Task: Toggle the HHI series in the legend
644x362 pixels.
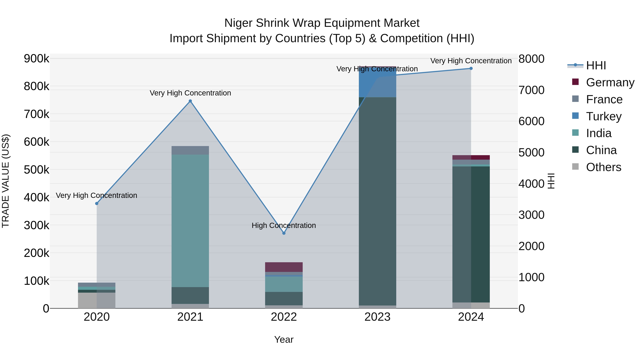Action: coord(587,65)
